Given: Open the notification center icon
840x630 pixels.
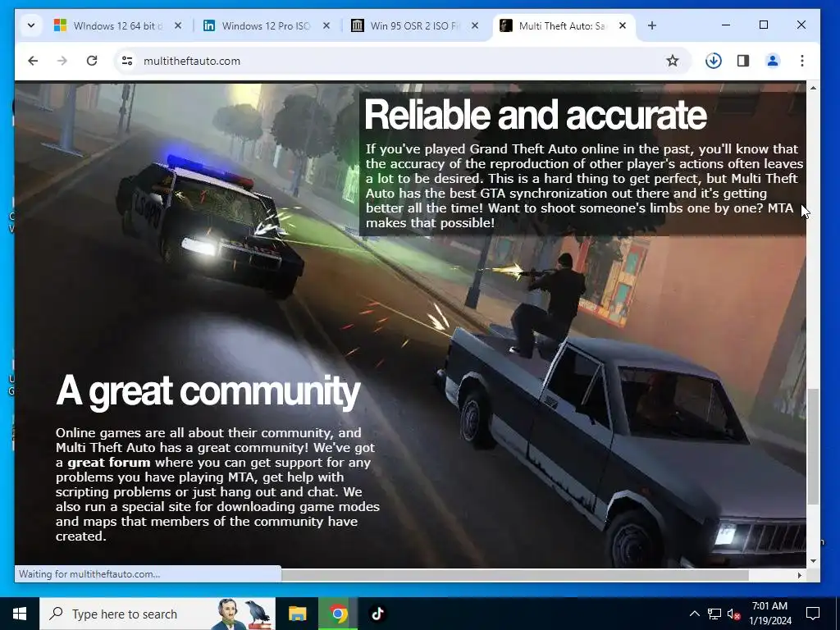Looking at the screenshot, I should 813,614.
